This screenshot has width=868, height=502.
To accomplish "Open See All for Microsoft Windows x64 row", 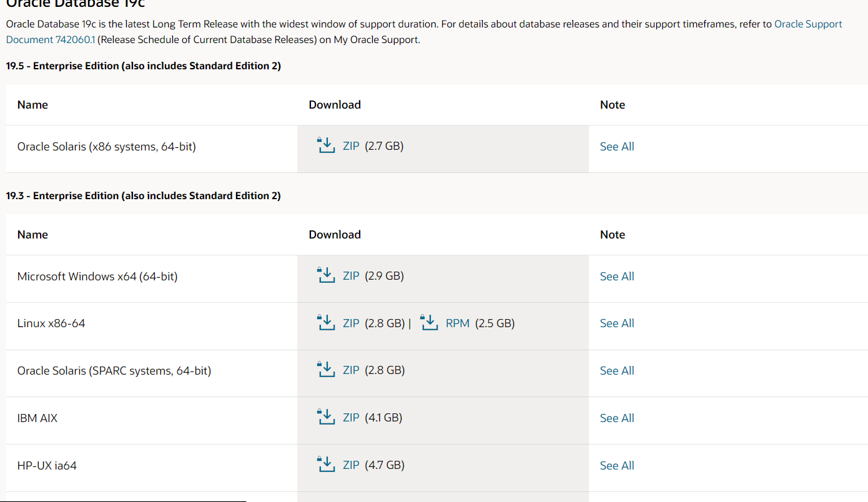I will tap(617, 277).
